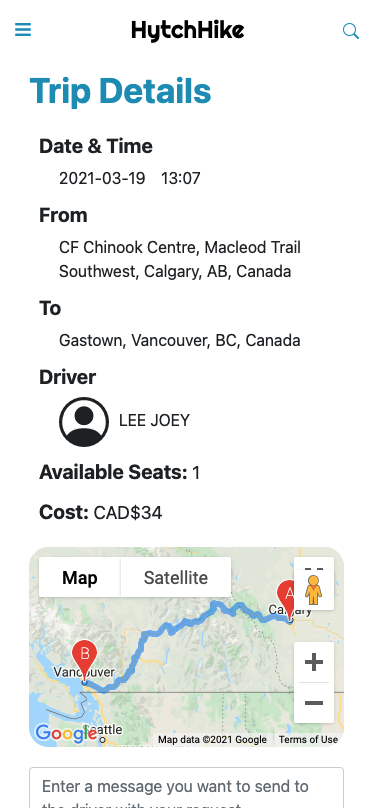
Task: Zoom in the map with plus button
Action: point(314,662)
